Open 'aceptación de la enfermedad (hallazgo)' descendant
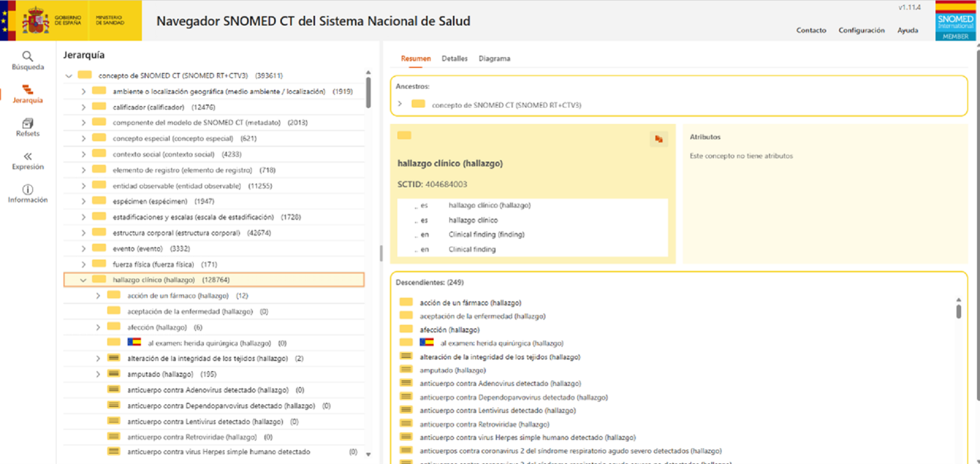Screen dimensions: 980x464 (482, 316)
